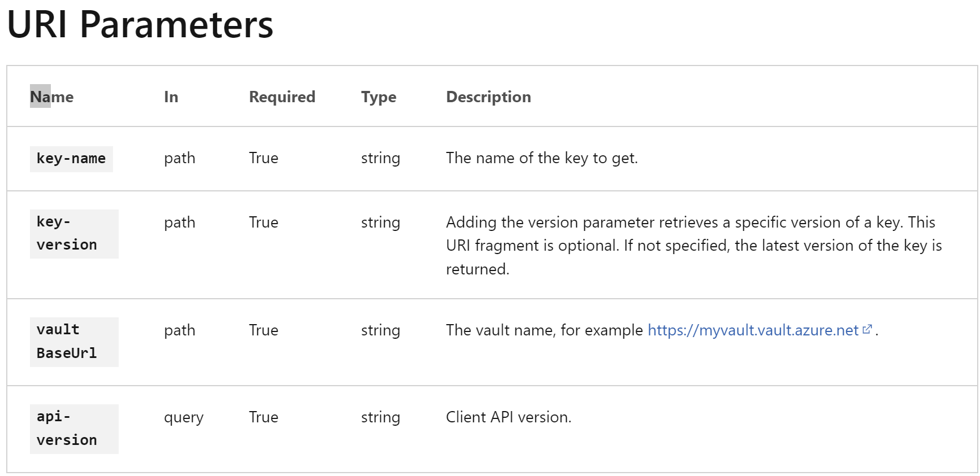
Task: Click the 'query' value in api-version row
Action: 184,418
